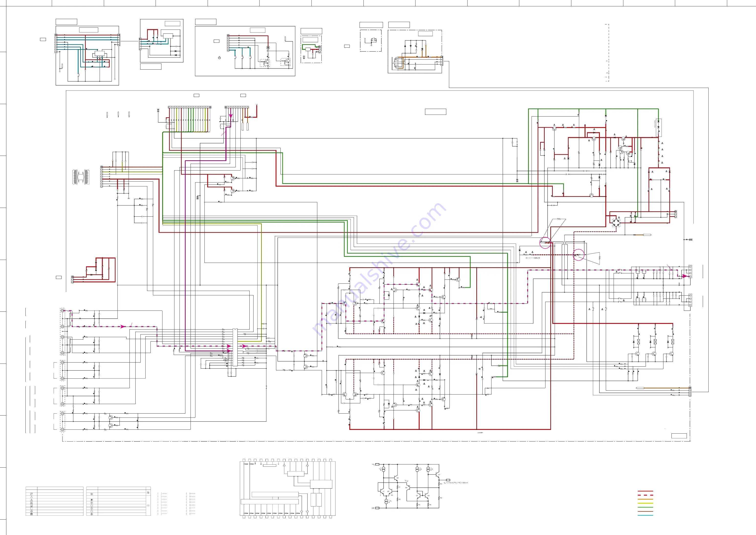Click the Q4 transistor label
This screenshot has width=756, height=535.
pos(406,488)
